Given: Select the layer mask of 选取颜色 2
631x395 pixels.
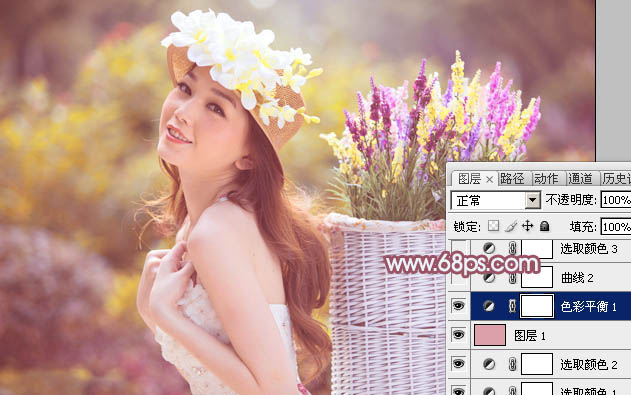Looking at the screenshot, I should click(x=537, y=364).
